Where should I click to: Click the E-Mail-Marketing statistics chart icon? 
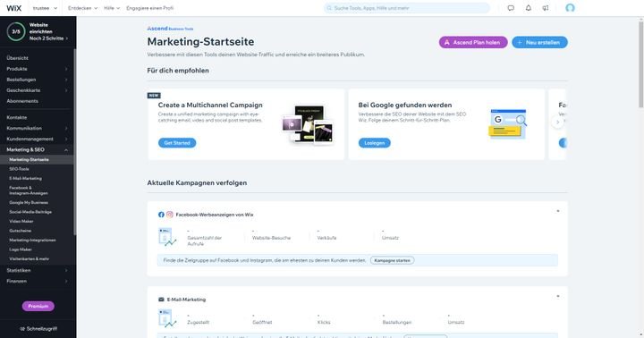(167, 318)
